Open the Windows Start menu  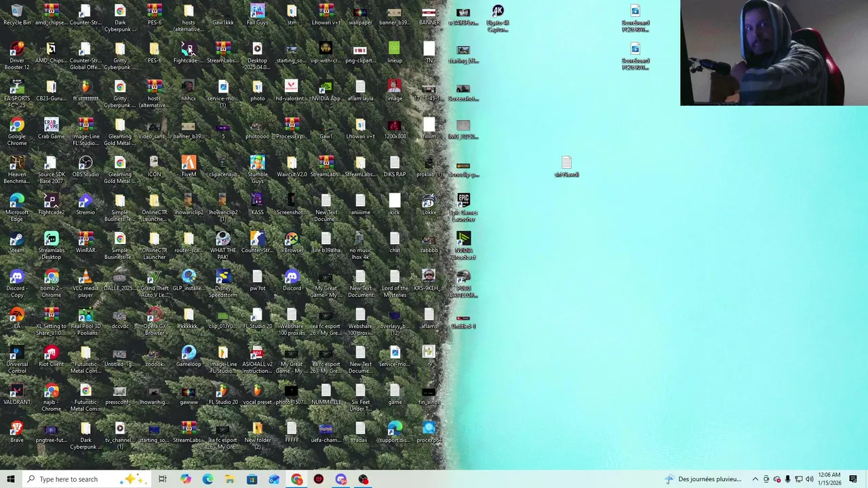pyautogui.click(x=10, y=479)
